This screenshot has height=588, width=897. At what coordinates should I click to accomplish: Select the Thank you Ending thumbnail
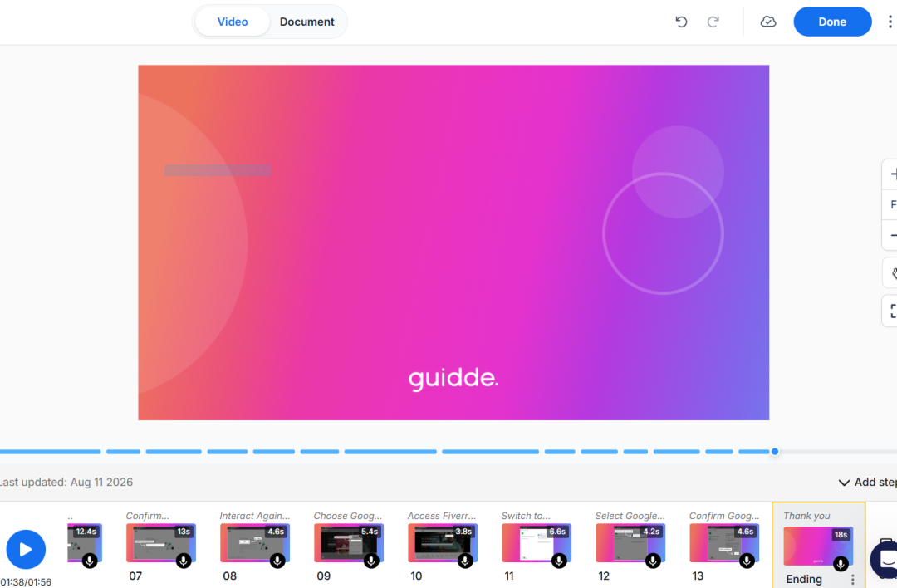818,546
